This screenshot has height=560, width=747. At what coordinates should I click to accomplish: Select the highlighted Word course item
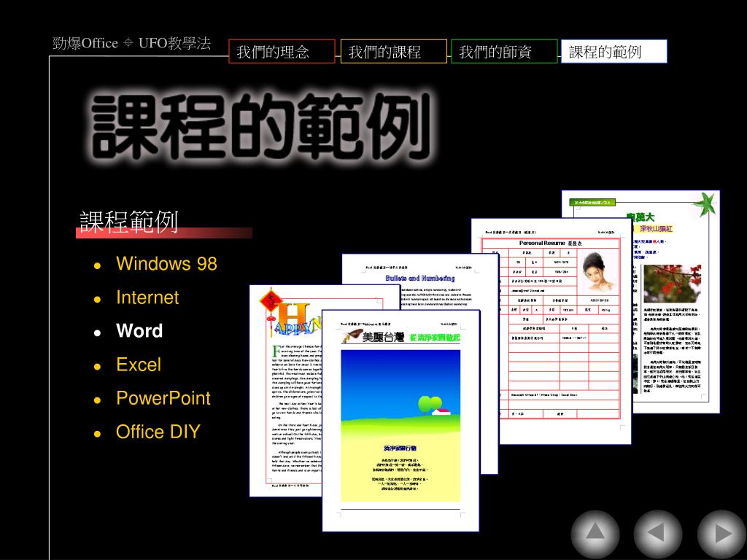click(139, 331)
